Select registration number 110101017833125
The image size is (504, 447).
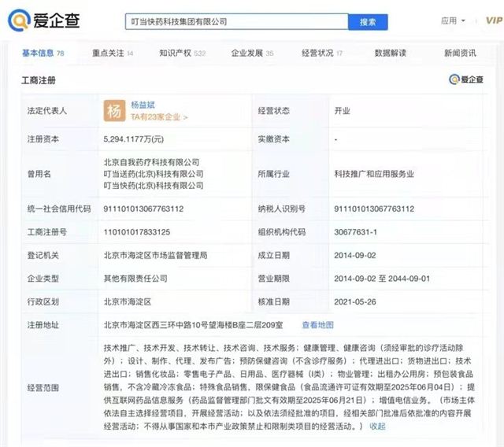[x=136, y=232]
